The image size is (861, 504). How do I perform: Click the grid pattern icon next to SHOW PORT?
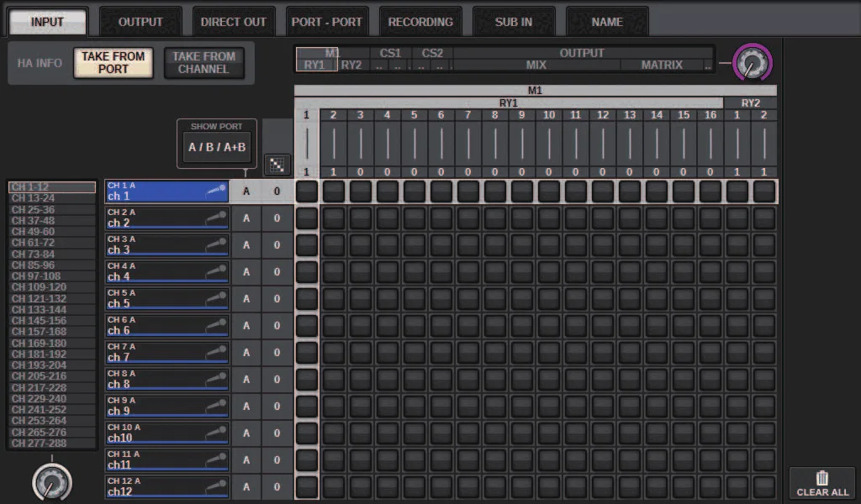point(277,165)
